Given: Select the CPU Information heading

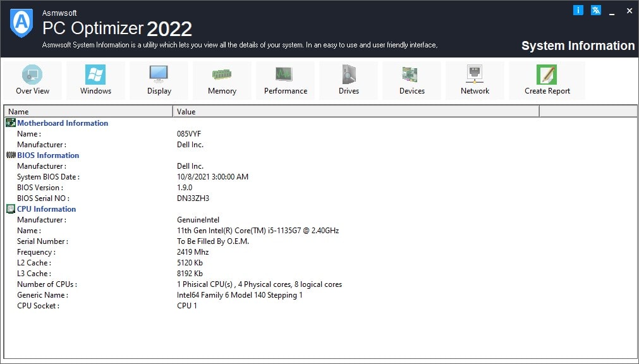Looking at the screenshot, I should point(47,209).
